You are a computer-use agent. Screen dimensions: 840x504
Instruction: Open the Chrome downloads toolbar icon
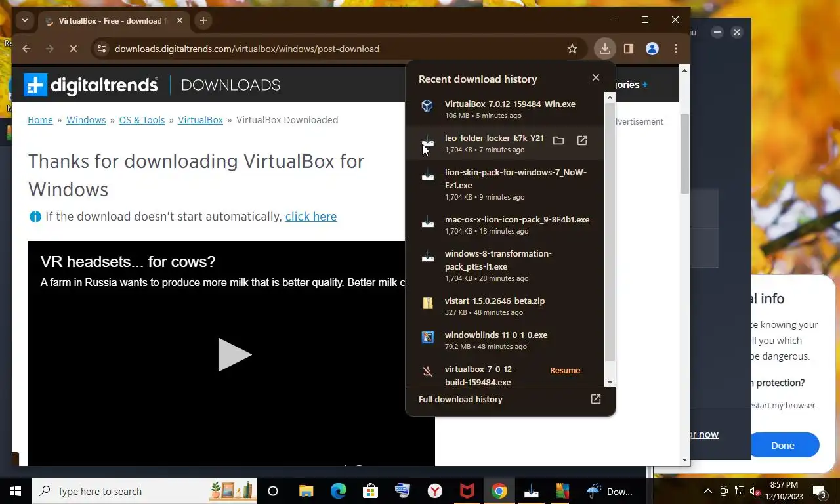pyautogui.click(x=604, y=49)
